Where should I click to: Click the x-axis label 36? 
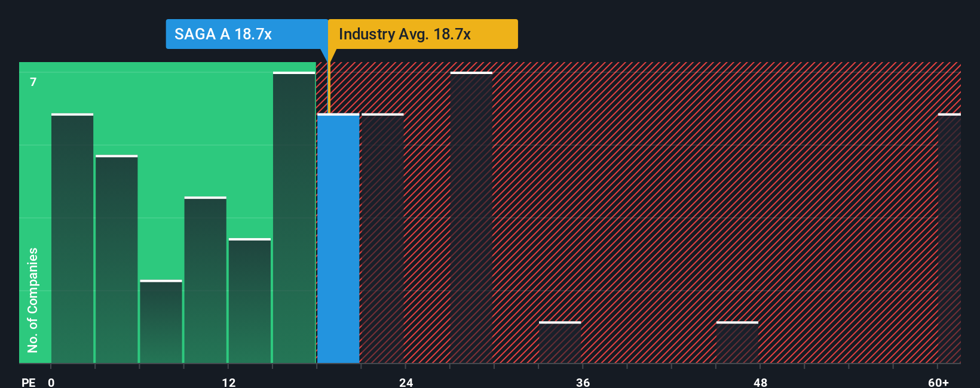click(583, 382)
